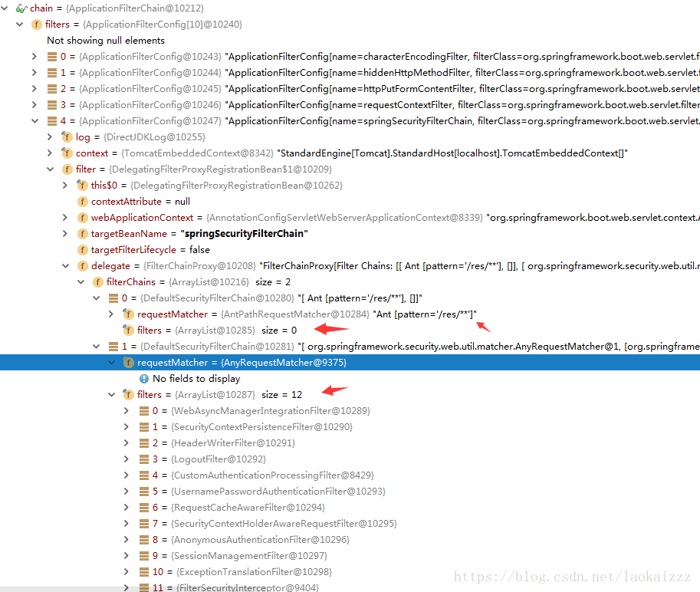Click element icon of ExceptionTranslationFilter@10298
Screen dimensions: 700x592
143,571
